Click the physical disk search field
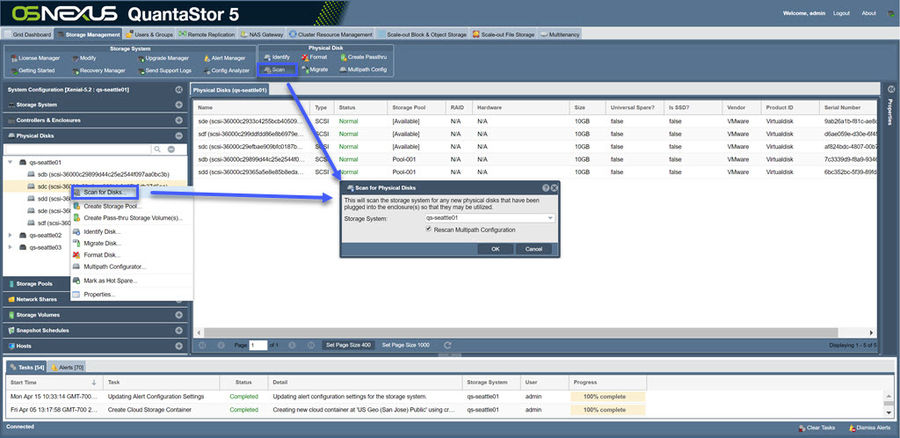The width and height of the screenshot is (900, 438). 77,149
